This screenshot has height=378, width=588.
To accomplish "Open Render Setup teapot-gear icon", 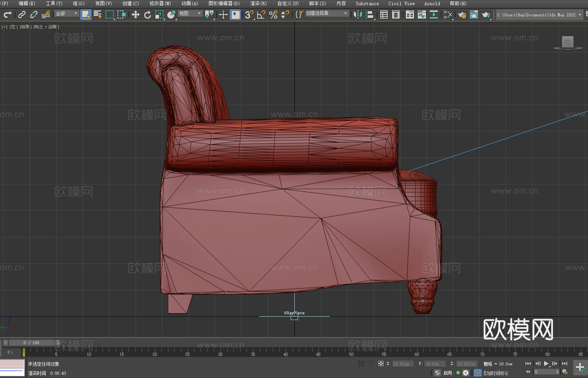I will 462,15.
